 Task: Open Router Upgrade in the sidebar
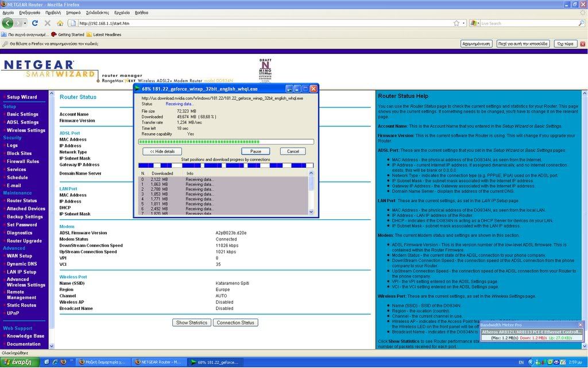[24, 241]
